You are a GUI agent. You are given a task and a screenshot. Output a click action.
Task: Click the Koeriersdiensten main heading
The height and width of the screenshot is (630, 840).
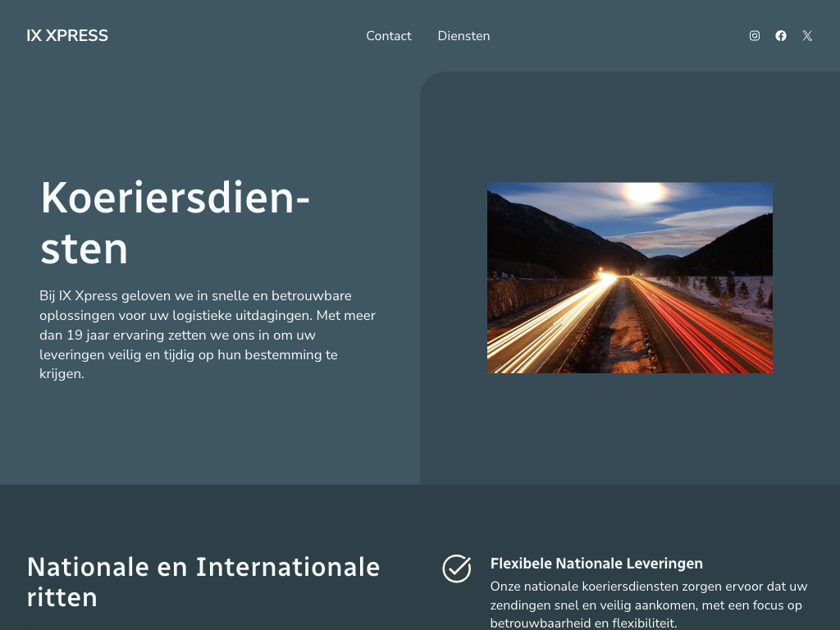point(175,222)
